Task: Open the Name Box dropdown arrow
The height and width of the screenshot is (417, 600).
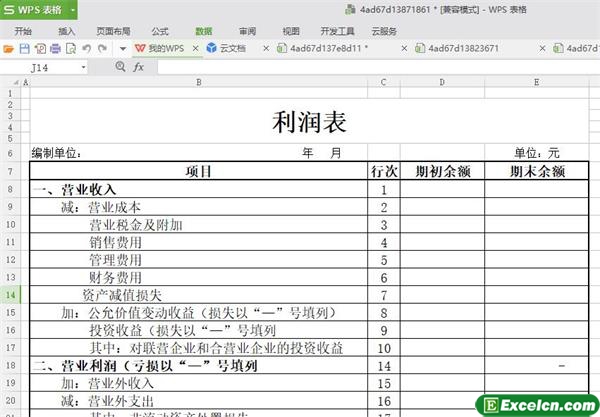Action: pos(83,68)
